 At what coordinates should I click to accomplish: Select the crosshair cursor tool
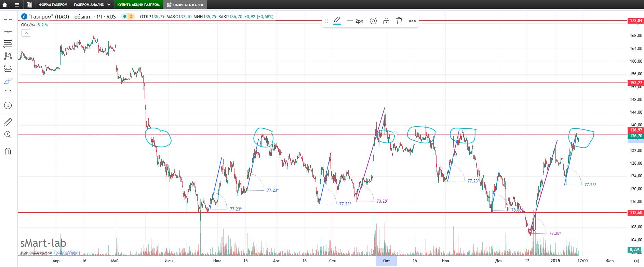8,20
